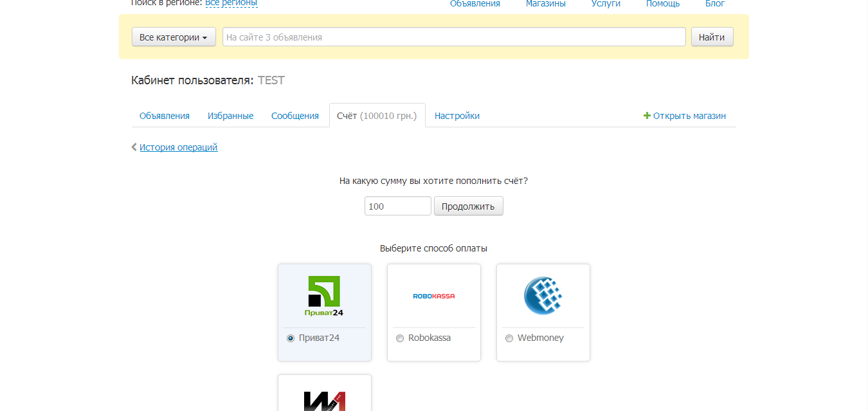Viewport: 868px width, 411px height.
Task: Click the Robokassa label text
Action: (429, 338)
